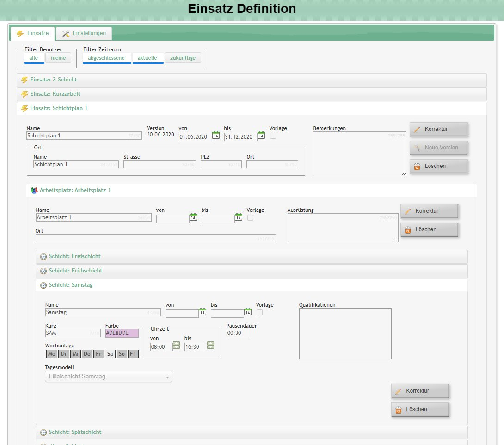Click the tools icon on the Einstellungen tab
Image resolution: width=504 pixels, height=445 pixels.
(x=66, y=34)
